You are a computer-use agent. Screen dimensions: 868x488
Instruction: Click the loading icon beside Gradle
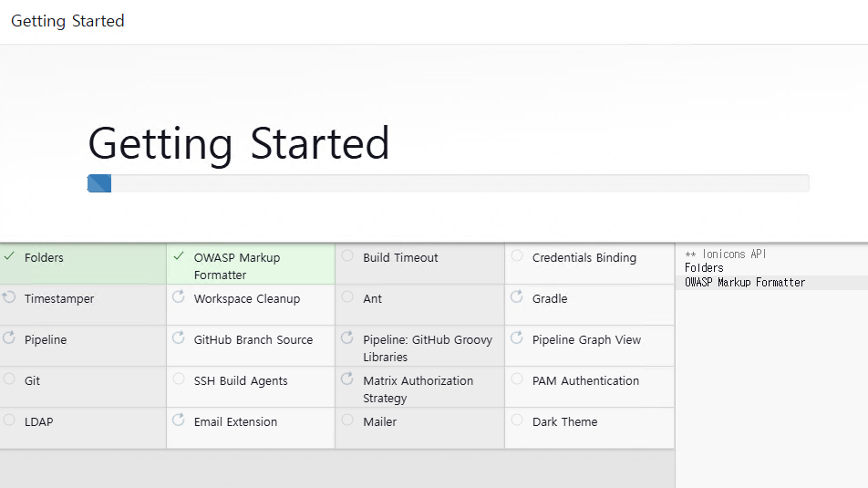pyautogui.click(x=516, y=296)
